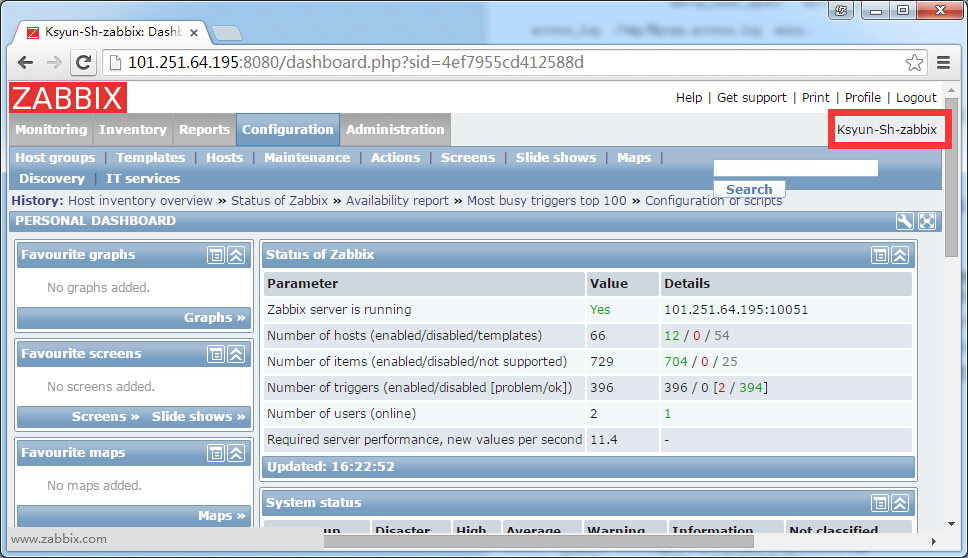Click the Graphs » link
This screenshot has width=968, height=558.
(215, 318)
